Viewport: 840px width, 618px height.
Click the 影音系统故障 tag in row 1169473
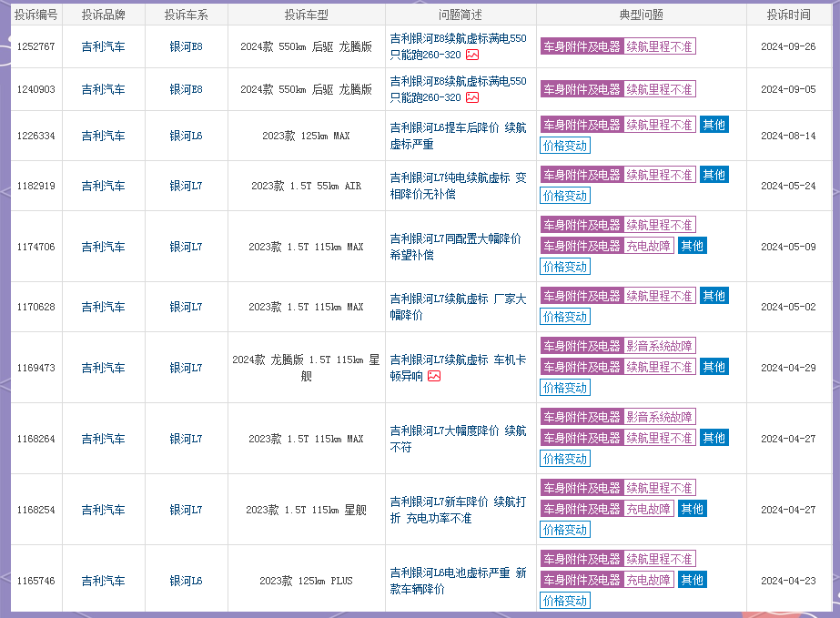pyautogui.click(x=659, y=346)
